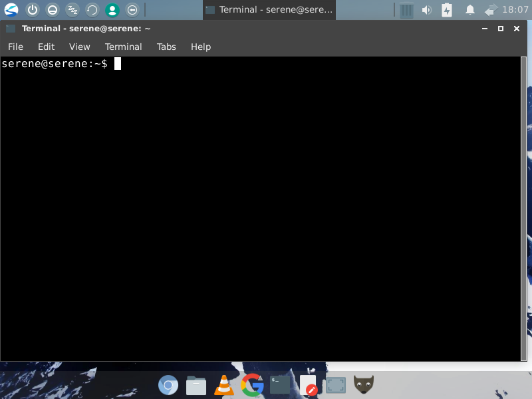This screenshot has width=532, height=399.
Task: Click the terminal window title bar icon
Action: [x=11, y=29]
